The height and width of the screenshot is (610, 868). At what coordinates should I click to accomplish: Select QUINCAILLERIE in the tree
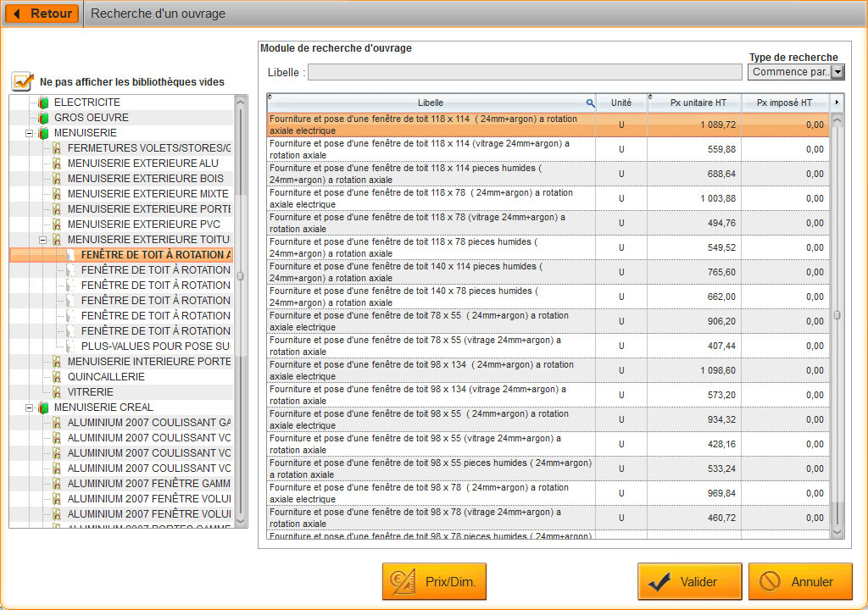click(x=106, y=377)
